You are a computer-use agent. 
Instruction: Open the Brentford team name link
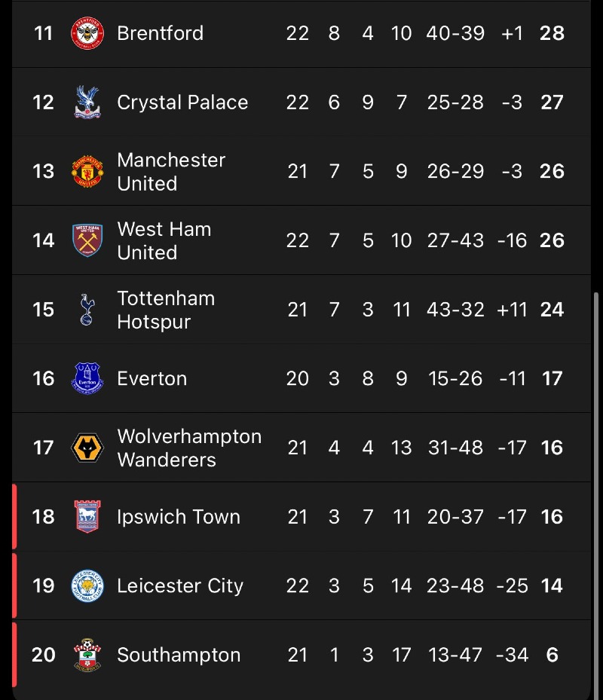(x=161, y=33)
